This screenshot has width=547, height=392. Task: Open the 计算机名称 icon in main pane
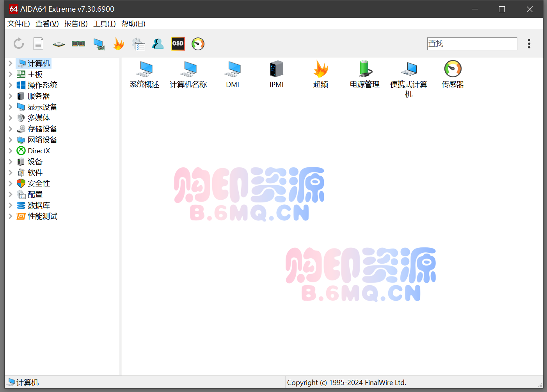[188, 74]
